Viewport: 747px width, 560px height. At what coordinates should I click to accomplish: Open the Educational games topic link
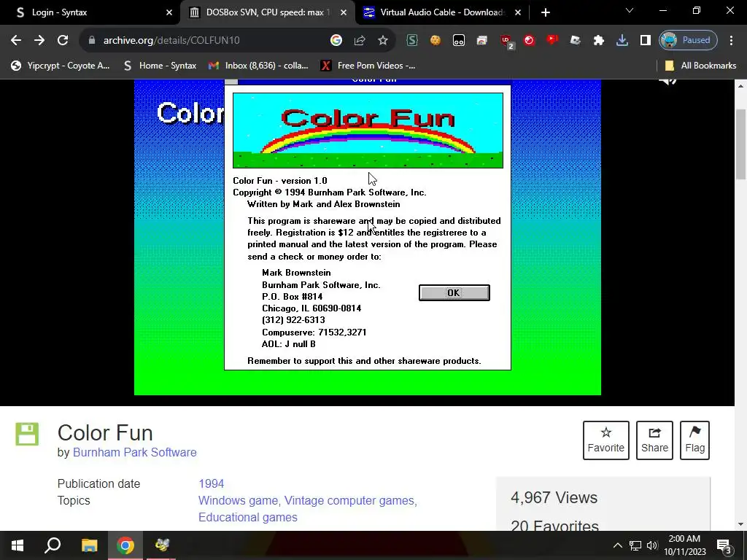coord(248,517)
